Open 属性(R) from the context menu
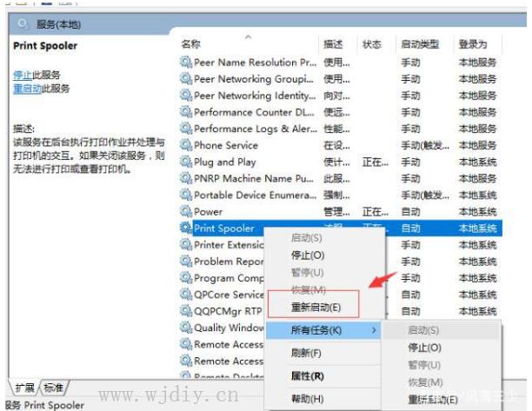Viewport: 532px width, 411px height. [307, 376]
